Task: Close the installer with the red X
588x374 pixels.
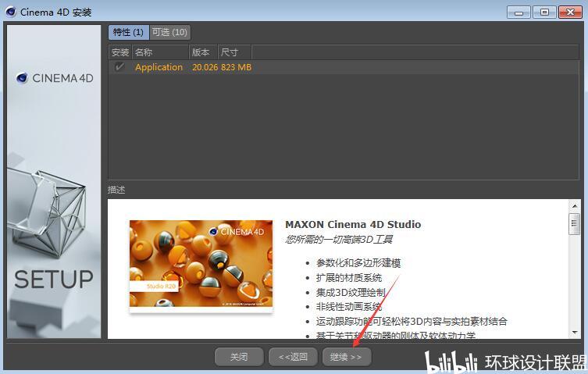Action: click(570, 12)
